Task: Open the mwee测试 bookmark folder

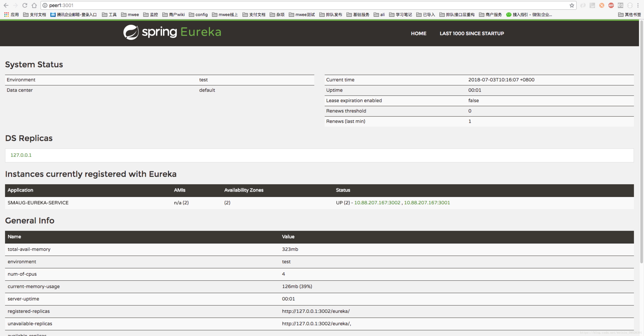Action: click(302, 14)
